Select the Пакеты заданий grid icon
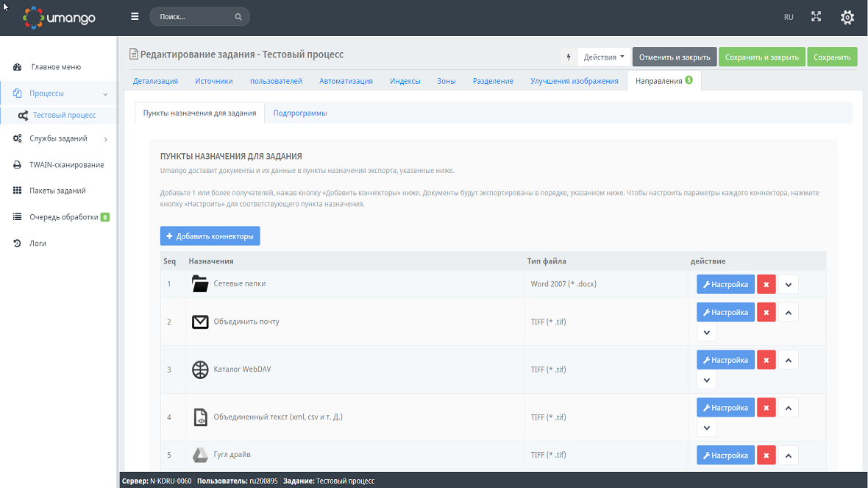The image size is (868, 488). [17, 191]
